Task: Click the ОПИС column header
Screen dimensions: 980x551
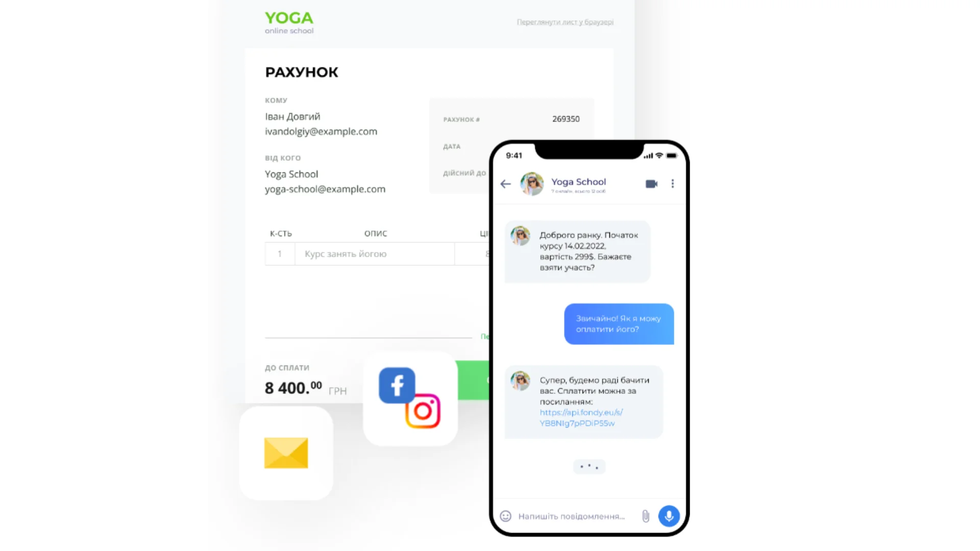Action: point(376,234)
